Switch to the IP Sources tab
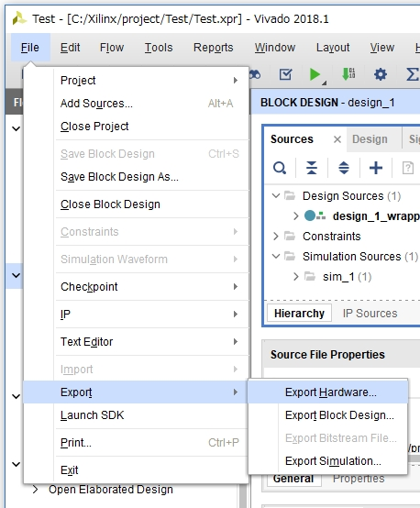 point(370,314)
